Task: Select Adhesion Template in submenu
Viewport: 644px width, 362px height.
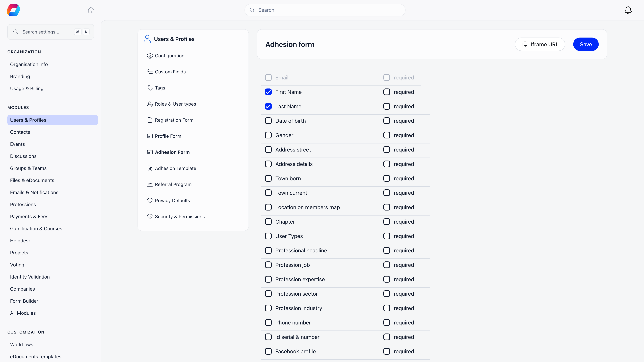Action: coord(175,168)
